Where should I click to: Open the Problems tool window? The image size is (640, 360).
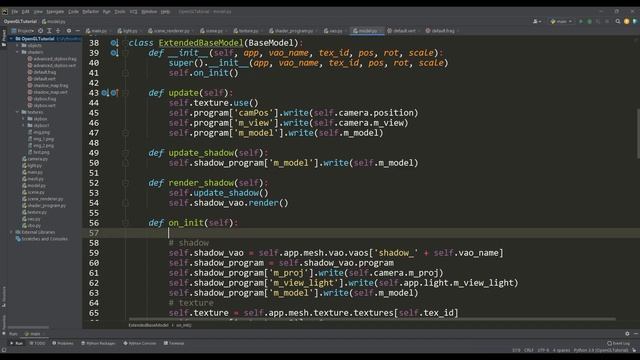coord(63,343)
